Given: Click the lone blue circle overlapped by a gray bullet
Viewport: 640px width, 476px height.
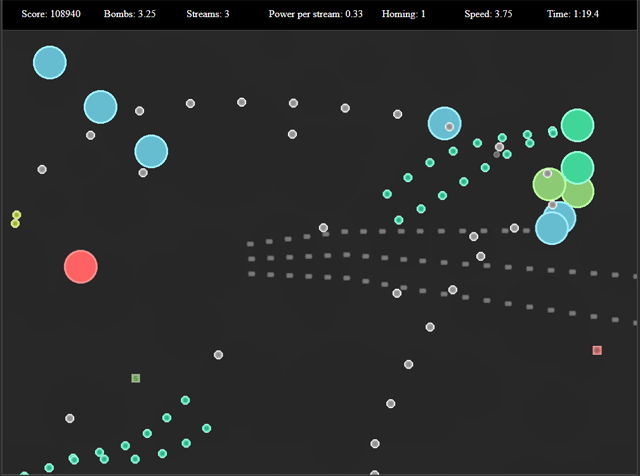Looking at the screenshot, I should point(444,123).
